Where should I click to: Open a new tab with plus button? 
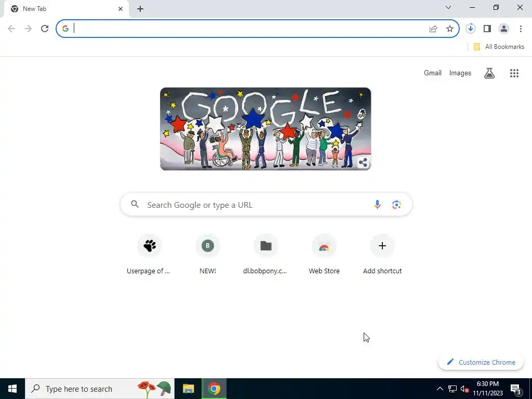pyautogui.click(x=140, y=9)
